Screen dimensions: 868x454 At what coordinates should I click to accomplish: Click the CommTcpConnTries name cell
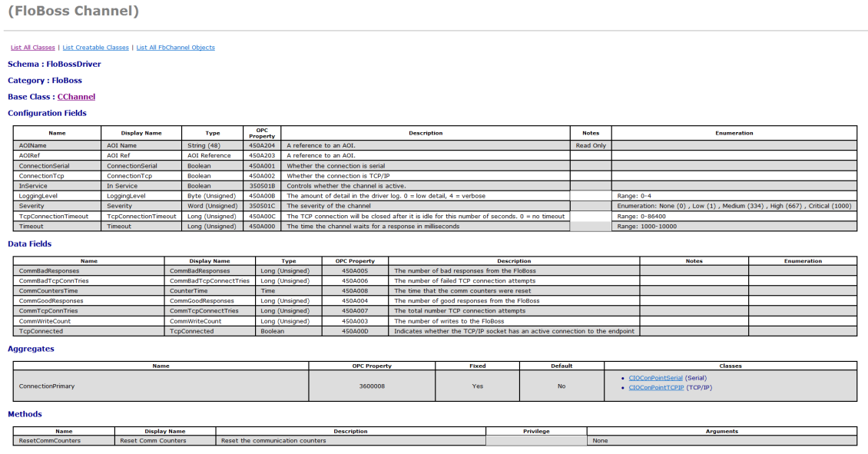(x=88, y=311)
